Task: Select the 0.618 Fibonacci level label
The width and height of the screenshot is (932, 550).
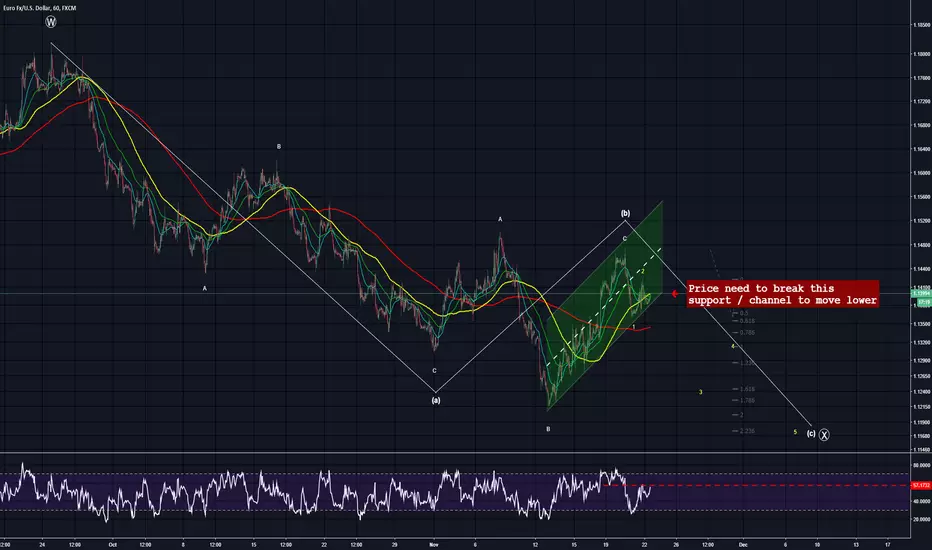Action: click(747, 321)
